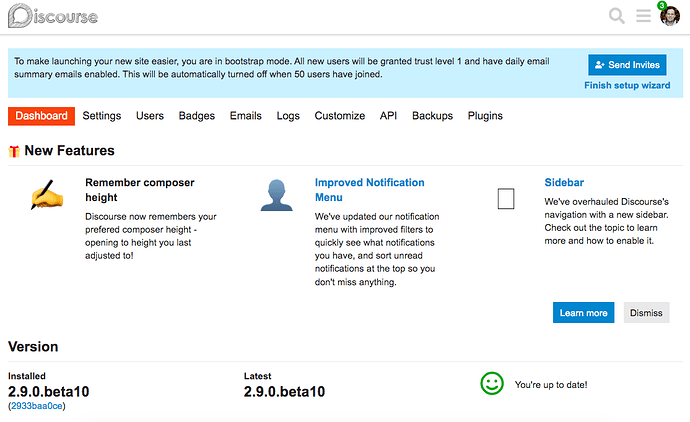Dismiss the New Features section
The height and width of the screenshot is (422, 690).
[x=646, y=312]
